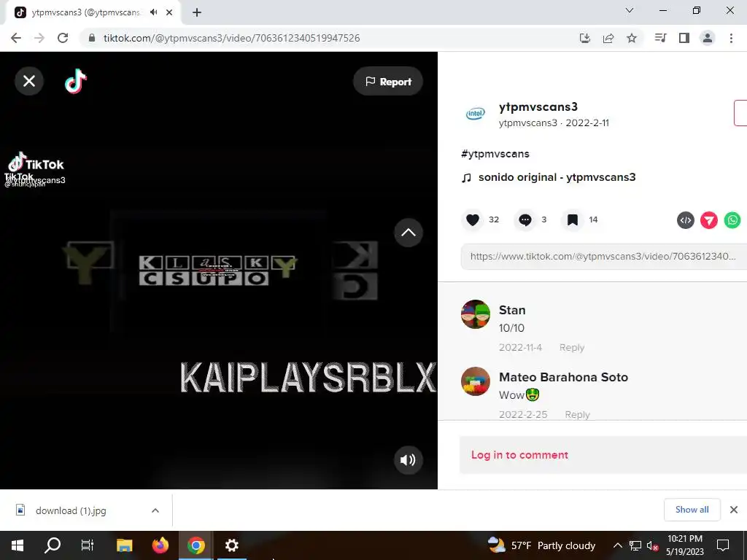Click the install app icon
Screen dimensions: 747x560
(x=585, y=38)
